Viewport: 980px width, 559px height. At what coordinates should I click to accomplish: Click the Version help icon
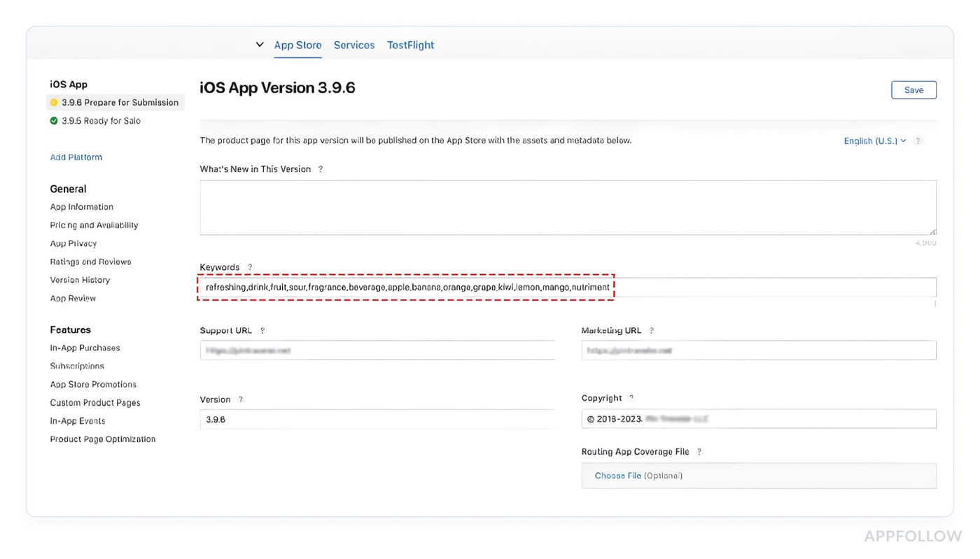[240, 399]
